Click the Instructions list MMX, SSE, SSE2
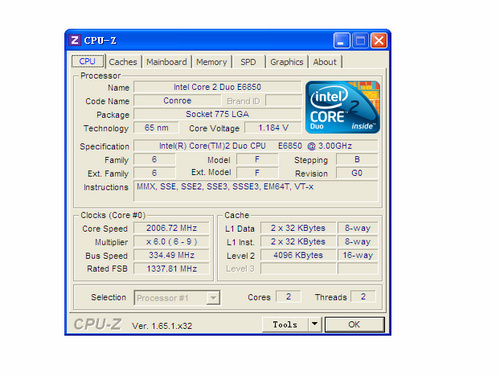 (x=256, y=191)
